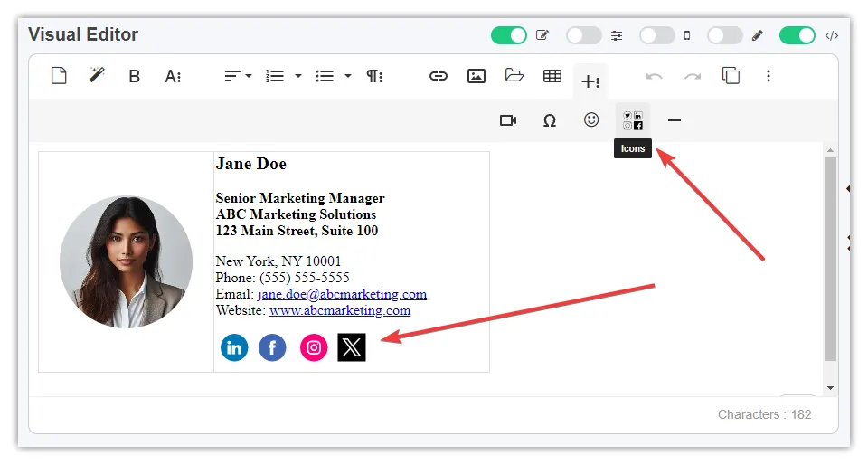
Task: Insert a table from the toolbar
Action: [552, 76]
